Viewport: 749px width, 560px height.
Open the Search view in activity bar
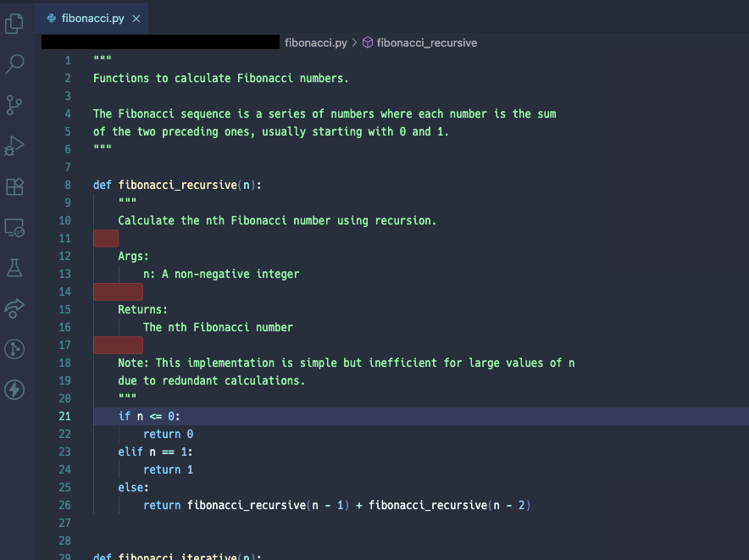coord(14,64)
